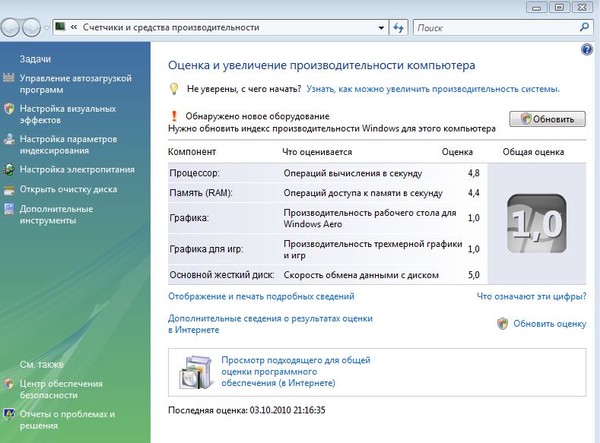Click shield icon beside Настройка визуальных эффектов
The height and width of the screenshot is (443, 600).
[9, 109]
